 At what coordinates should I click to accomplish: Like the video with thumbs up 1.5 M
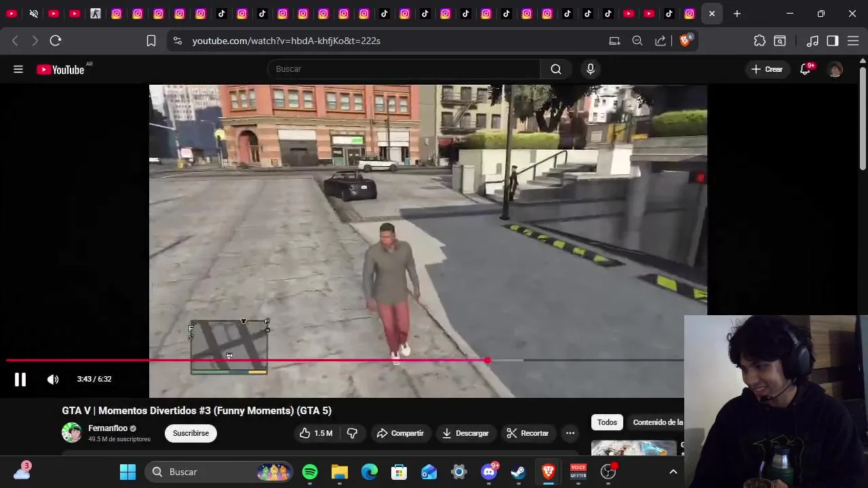tap(316, 433)
